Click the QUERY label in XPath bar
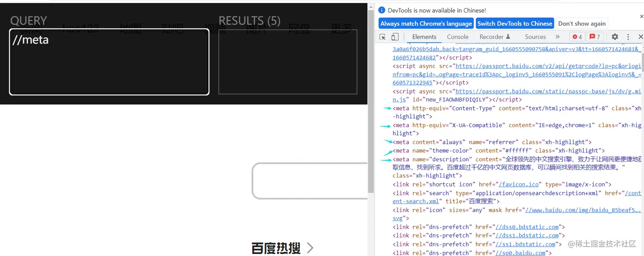The image size is (644, 256). [29, 20]
